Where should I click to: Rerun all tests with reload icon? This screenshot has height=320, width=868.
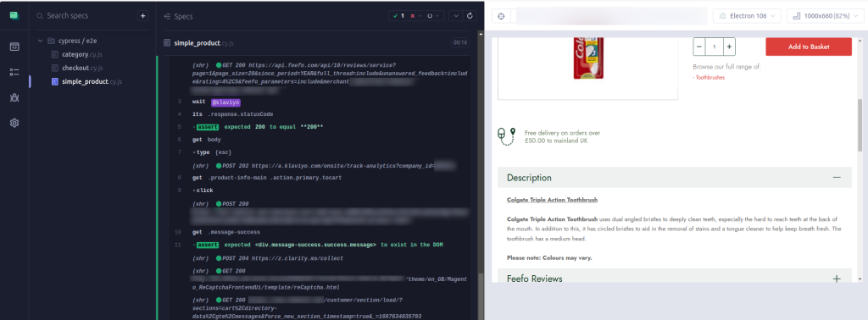tap(470, 16)
